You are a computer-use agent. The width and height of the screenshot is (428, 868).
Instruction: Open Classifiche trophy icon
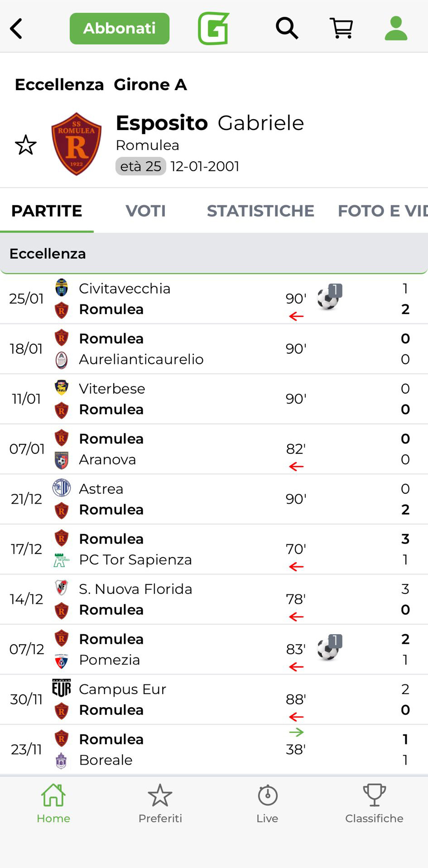click(x=374, y=804)
